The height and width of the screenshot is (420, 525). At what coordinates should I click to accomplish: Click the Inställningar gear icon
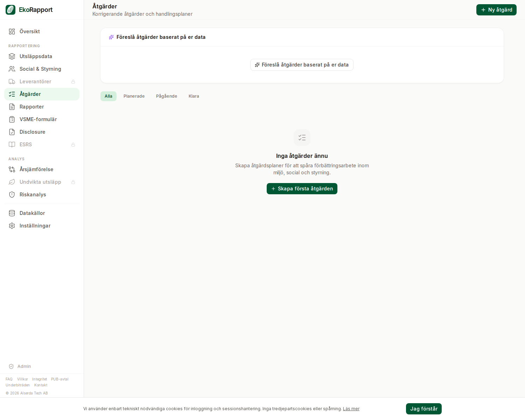[x=12, y=226]
